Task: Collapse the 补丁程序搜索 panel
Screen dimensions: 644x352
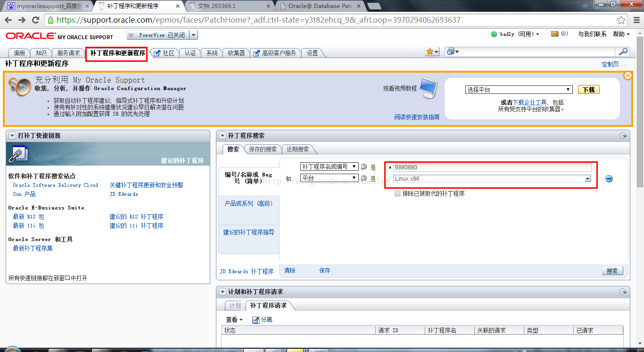Action: pos(223,135)
